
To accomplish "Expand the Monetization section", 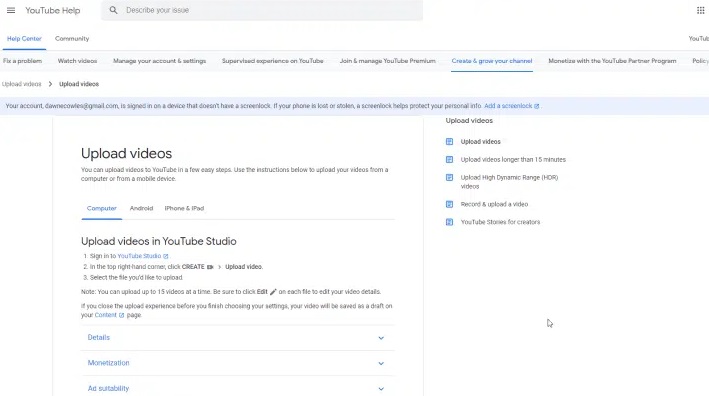I will pyautogui.click(x=238, y=363).
